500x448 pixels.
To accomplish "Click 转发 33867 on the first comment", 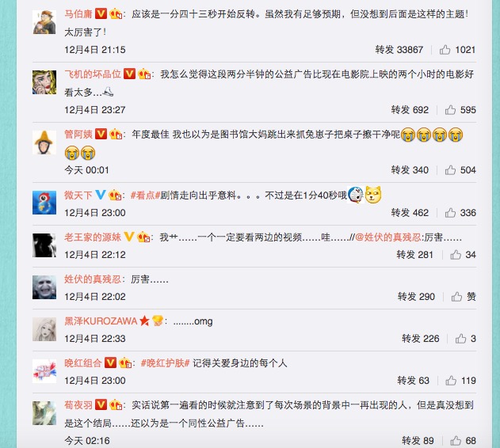I will pyautogui.click(x=399, y=50).
